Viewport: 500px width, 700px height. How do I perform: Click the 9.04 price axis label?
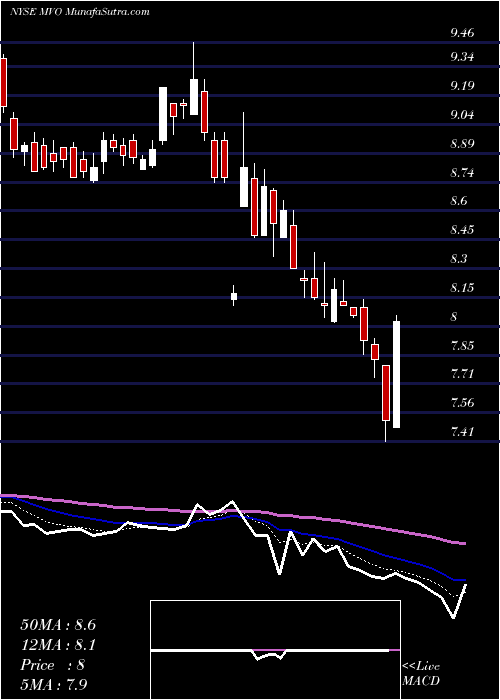tap(462, 115)
